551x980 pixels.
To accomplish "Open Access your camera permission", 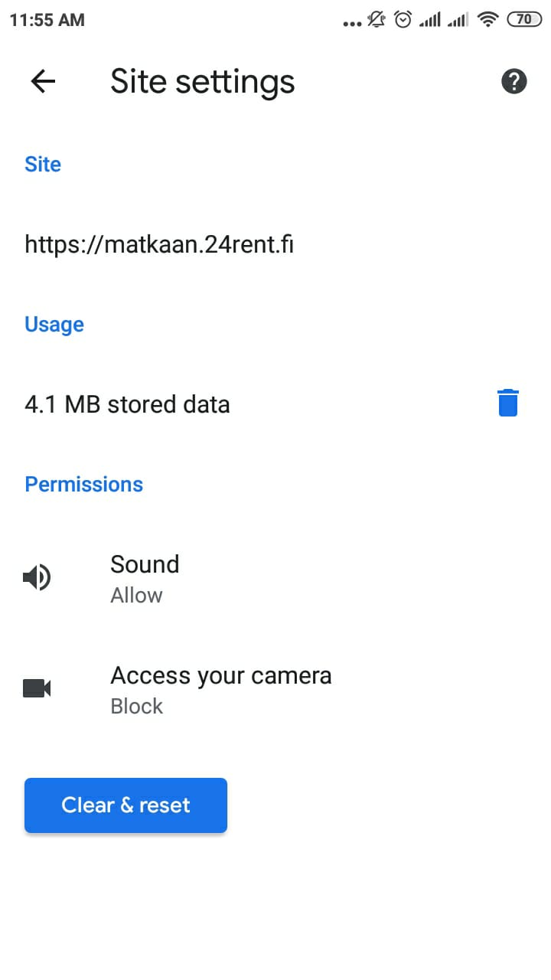I will pos(275,689).
